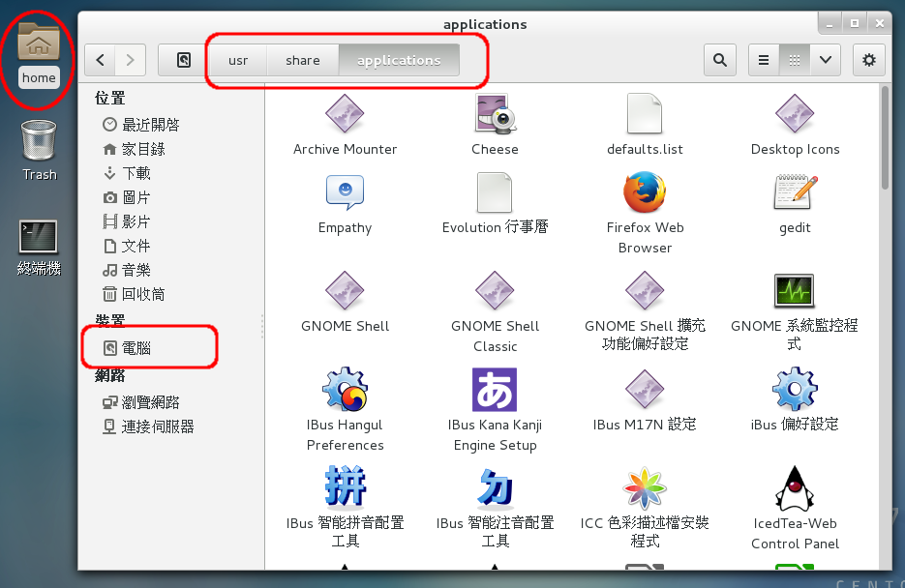This screenshot has width=905, height=588.
Task: Expand the view options dropdown arrow
Action: pos(826,60)
